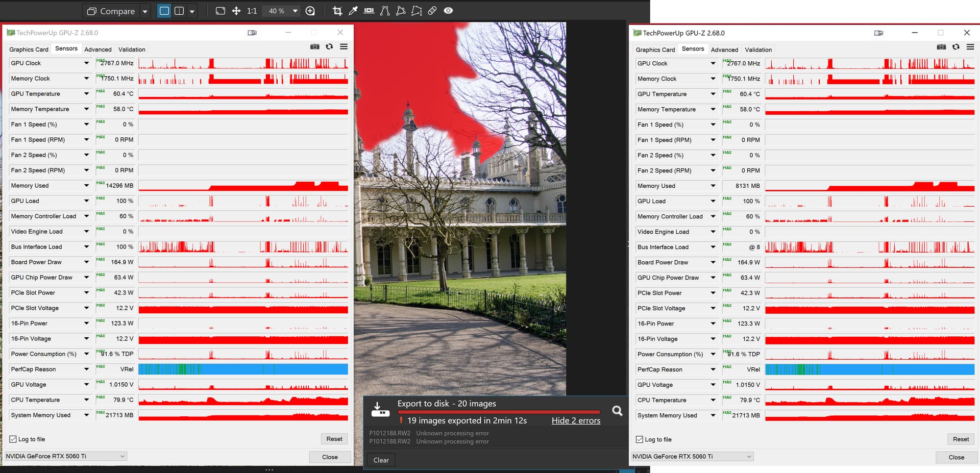Click magnifier icon in export panel
The height and width of the screenshot is (473, 980).
pyautogui.click(x=617, y=411)
